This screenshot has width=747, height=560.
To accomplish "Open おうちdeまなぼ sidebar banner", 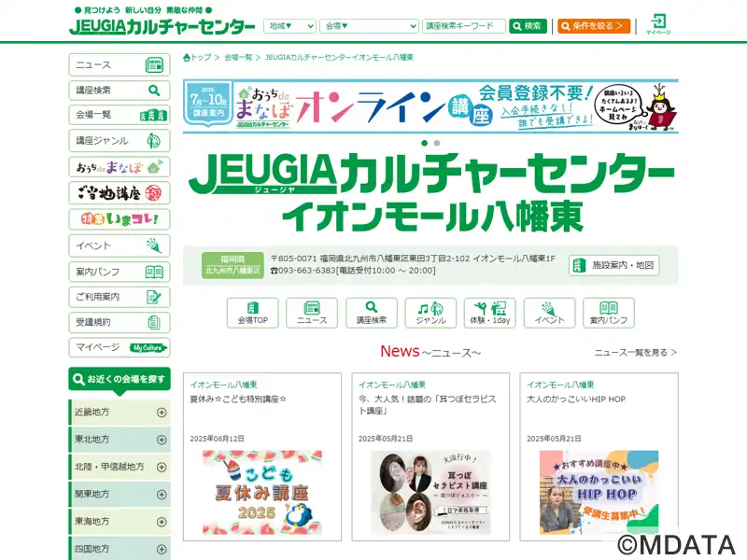I will [x=120, y=167].
